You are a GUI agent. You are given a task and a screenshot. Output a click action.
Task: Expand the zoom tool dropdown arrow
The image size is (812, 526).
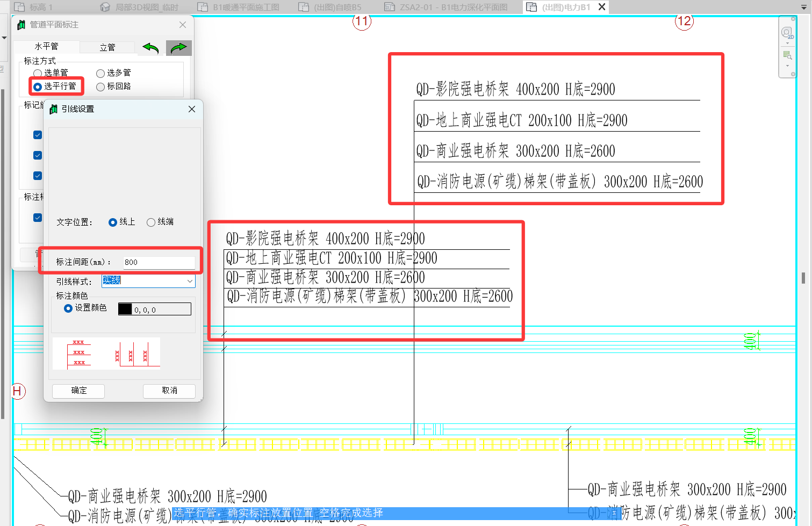point(787,66)
